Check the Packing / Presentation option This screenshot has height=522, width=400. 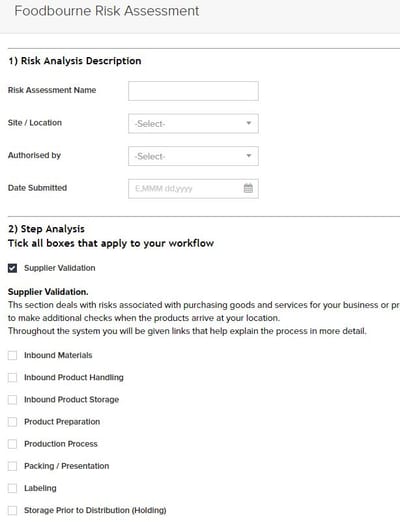click(12, 466)
